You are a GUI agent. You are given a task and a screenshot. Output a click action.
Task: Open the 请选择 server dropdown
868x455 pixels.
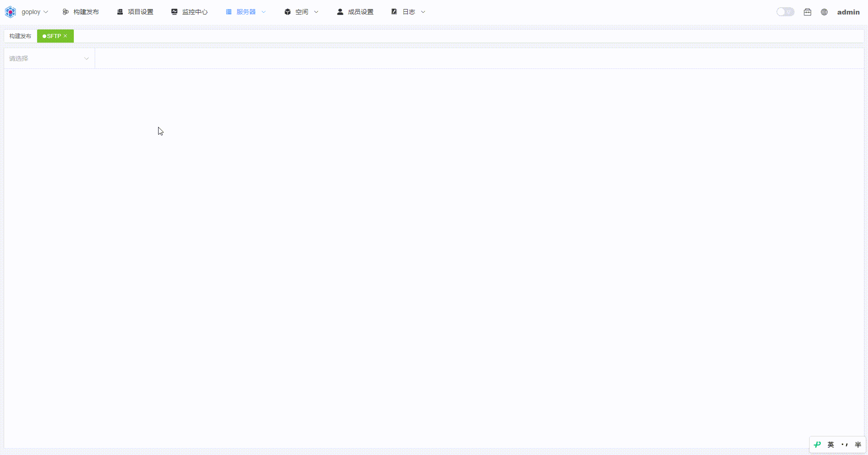click(x=49, y=58)
